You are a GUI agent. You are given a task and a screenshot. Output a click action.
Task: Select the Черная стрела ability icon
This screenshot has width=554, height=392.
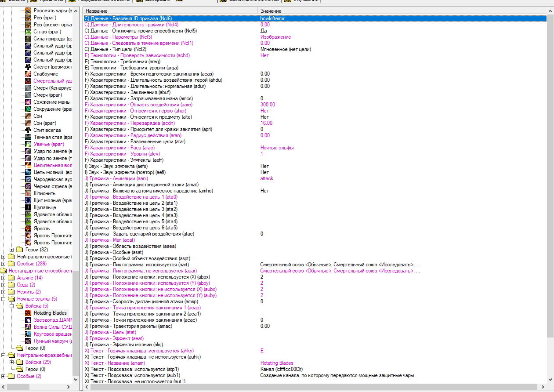pos(28,186)
